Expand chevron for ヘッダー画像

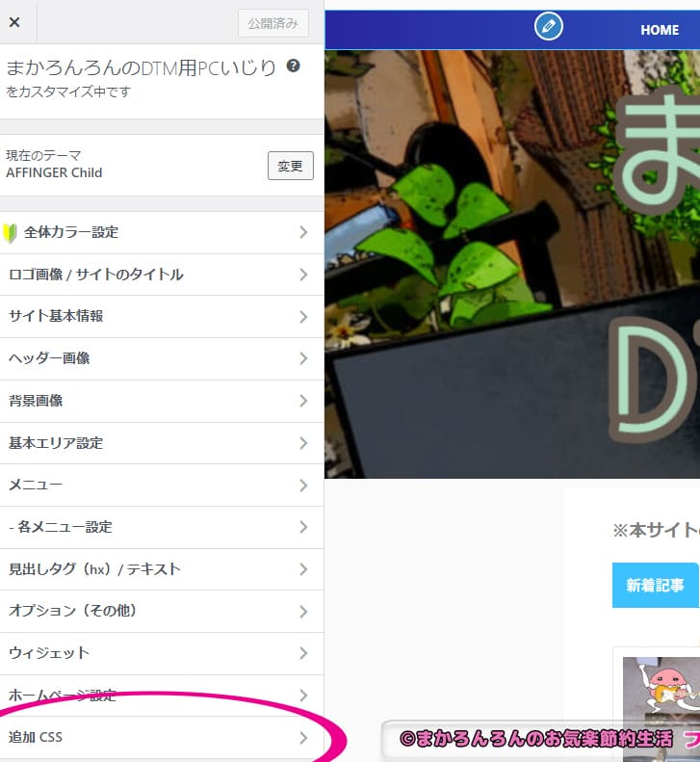coord(303,358)
